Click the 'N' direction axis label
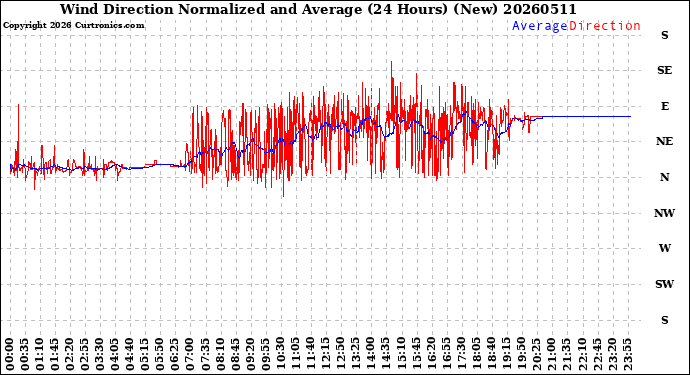The image size is (690, 375). coord(664,177)
